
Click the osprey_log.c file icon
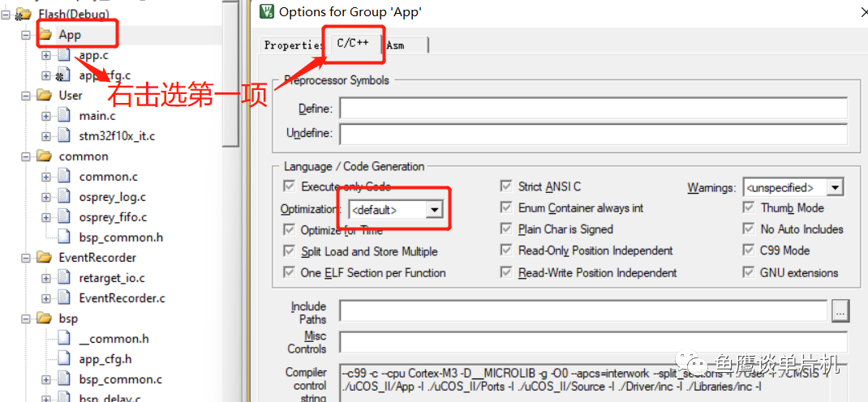point(65,197)
